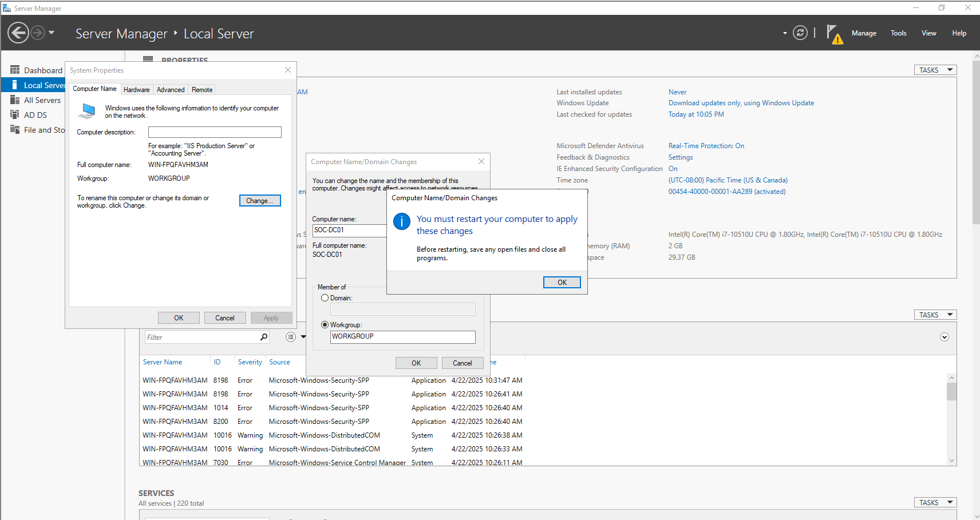Select the Computer Name tab
Screen dimensions: 980x520
pos(94,89)
